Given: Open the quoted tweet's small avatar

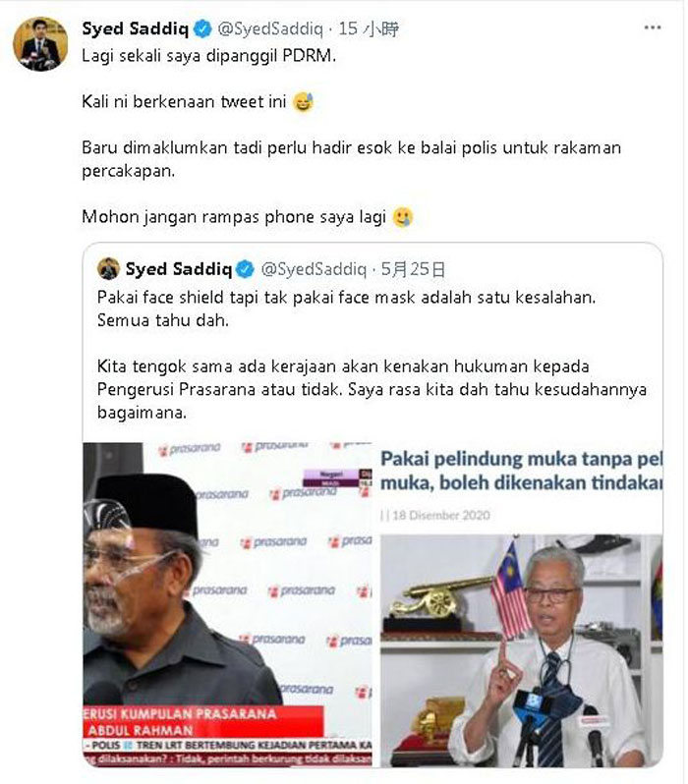Looking at the screenshot, I should tap(108, 269).
